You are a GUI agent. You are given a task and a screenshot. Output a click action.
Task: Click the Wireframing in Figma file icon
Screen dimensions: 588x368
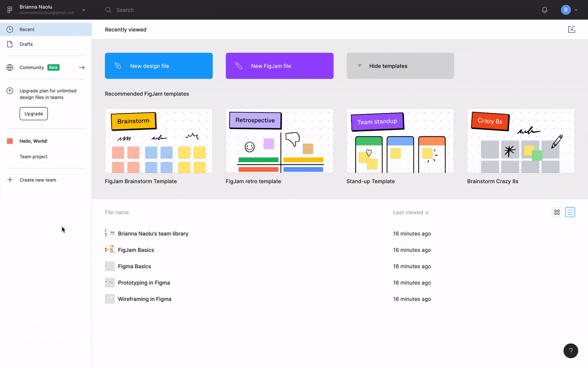pos(110,299)
